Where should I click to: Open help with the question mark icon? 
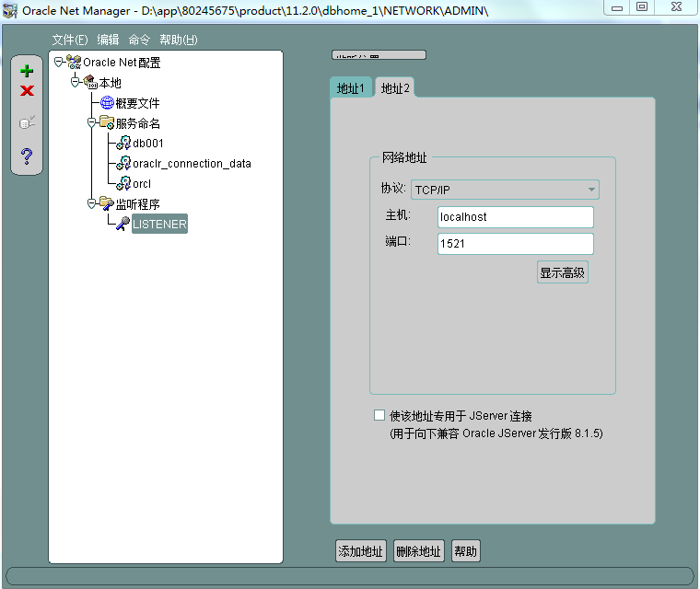pos(27,156)
